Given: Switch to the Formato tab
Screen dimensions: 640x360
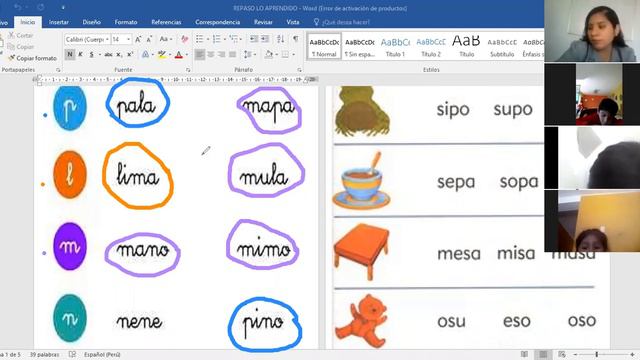Looking at the screenshot, I should pos(126,22).
